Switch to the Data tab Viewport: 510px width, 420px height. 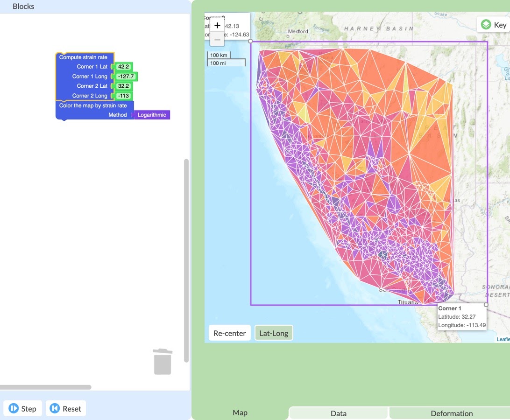click(x=338, y=413)
